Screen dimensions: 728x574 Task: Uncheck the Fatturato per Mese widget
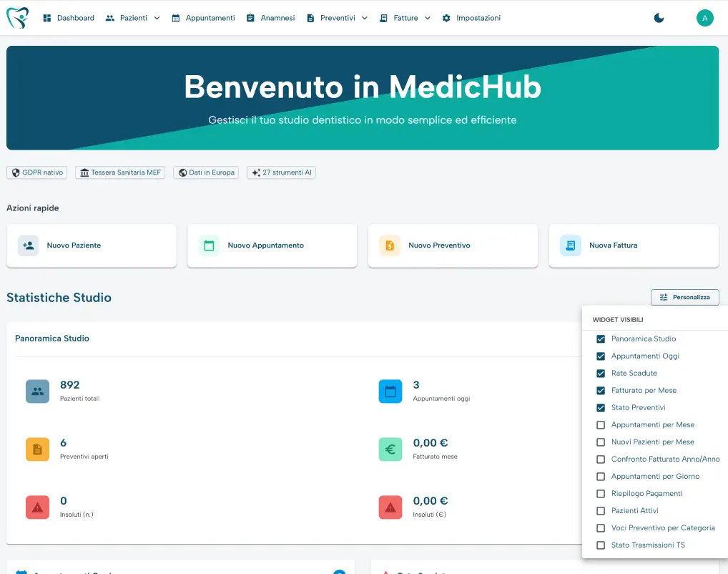point(601,390)
